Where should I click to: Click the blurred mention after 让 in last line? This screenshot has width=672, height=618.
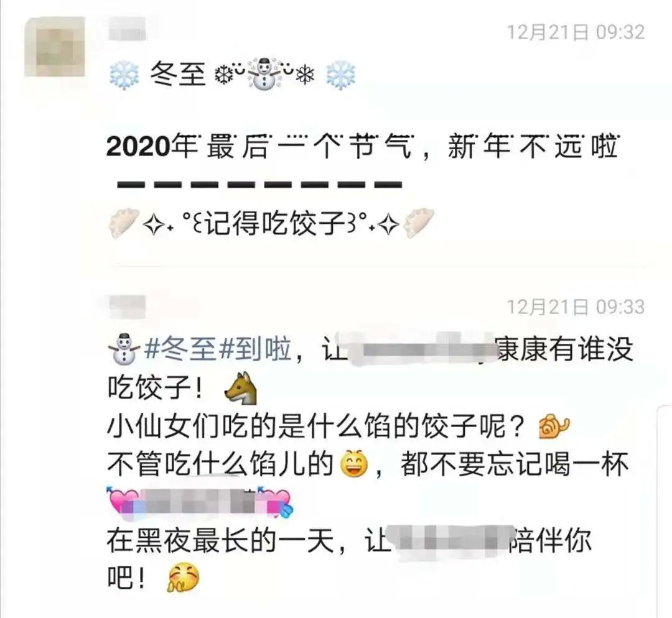click(450, 540)
